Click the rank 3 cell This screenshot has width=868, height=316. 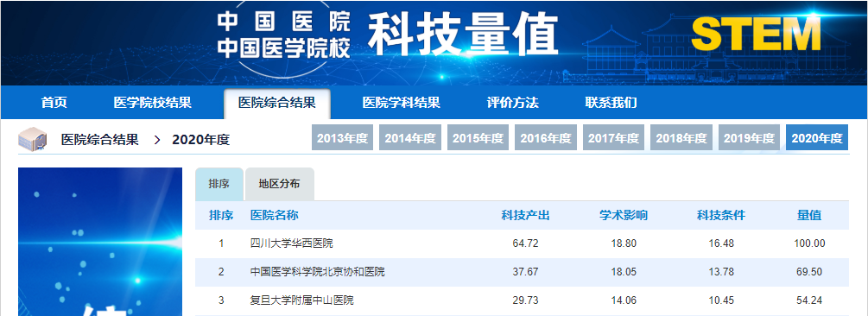(x=221, y=300)
